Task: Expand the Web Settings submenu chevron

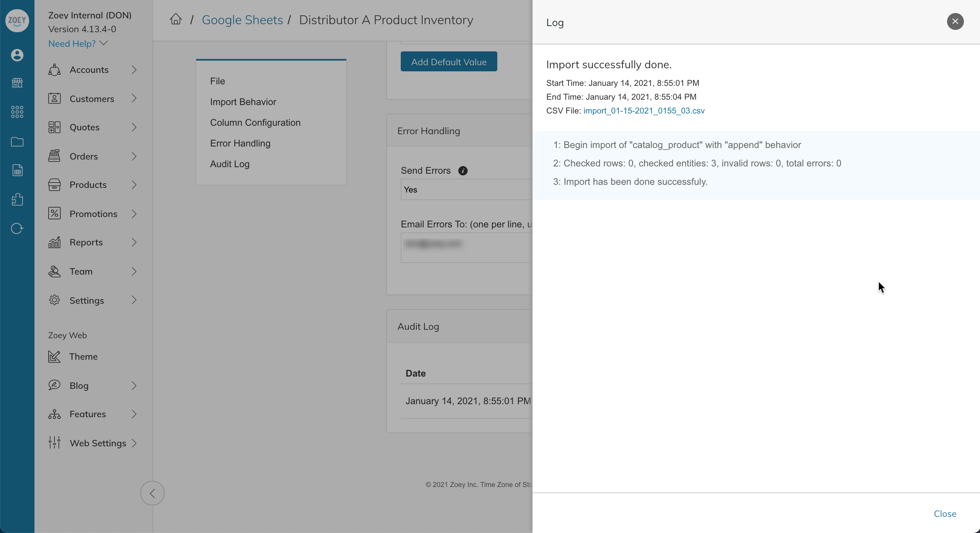Action: pyautogui.click(x=134, y=443)
